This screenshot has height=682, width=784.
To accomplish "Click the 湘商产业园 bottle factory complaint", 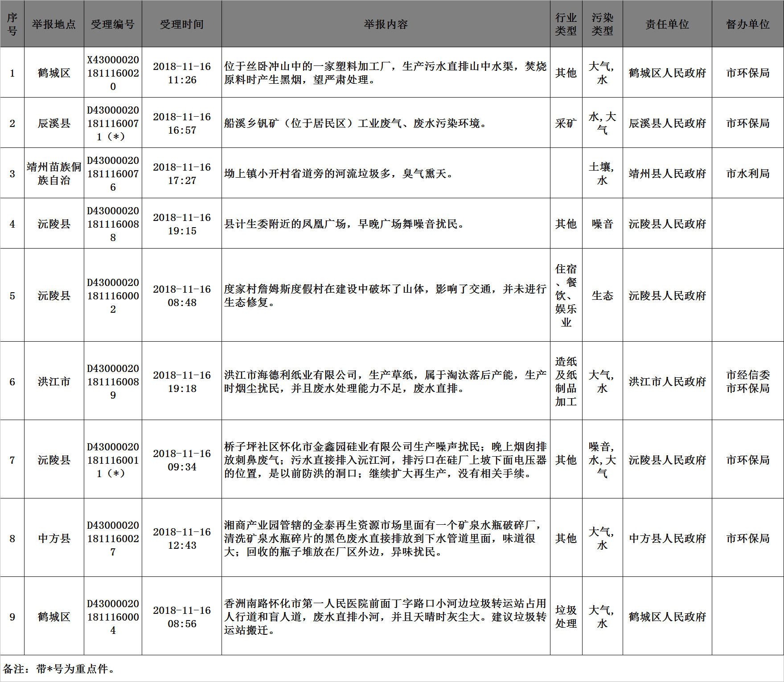I will coord(386,538).
